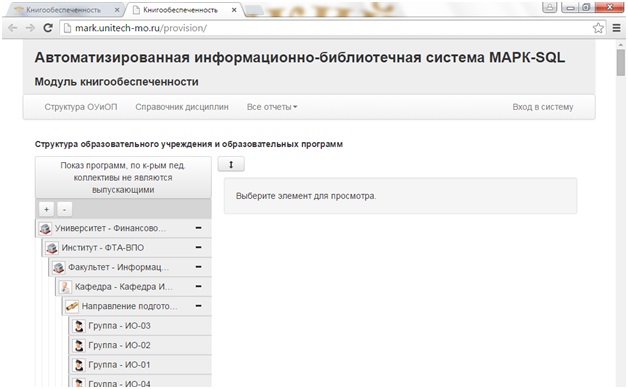Select Направление подгото tree item

[137, 306]
